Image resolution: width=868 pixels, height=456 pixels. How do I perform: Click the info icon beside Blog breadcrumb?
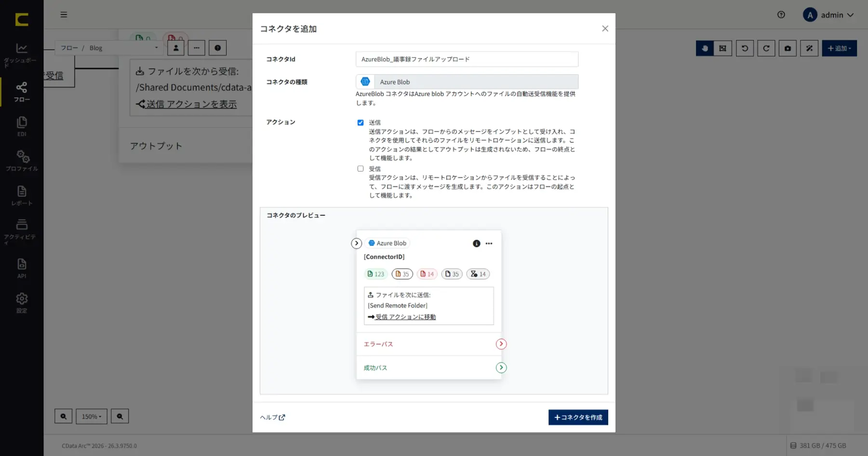coord(217,48)
